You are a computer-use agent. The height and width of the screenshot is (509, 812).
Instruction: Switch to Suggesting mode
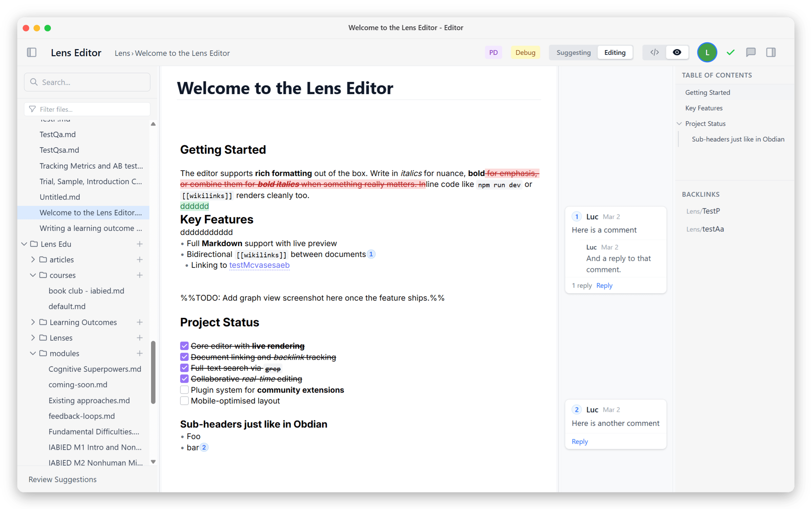[573, 52]
